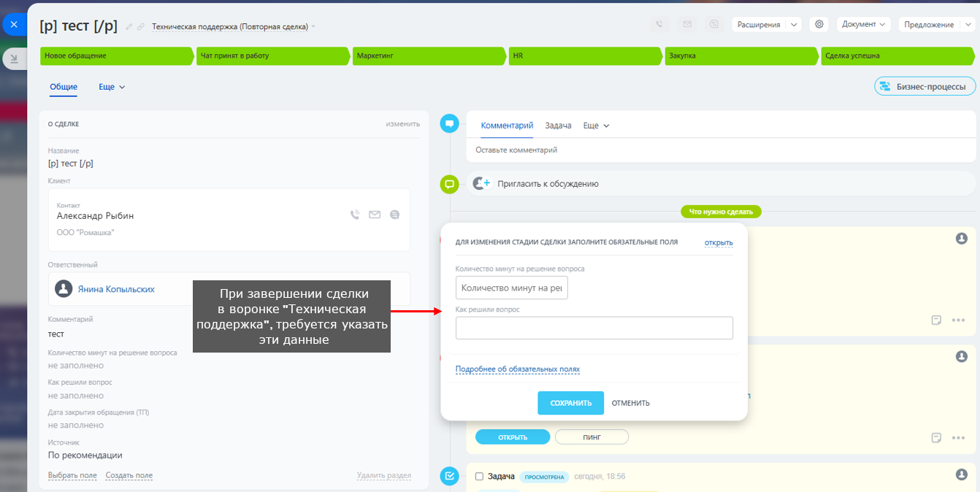
Task: Expand the Еще menu in timeline editor
Action: coord(596,126)
